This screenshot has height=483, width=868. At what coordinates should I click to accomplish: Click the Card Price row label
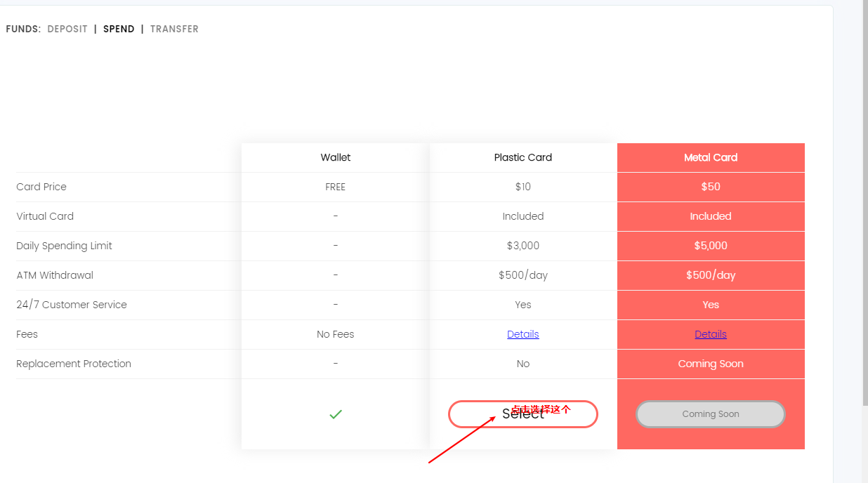coord(41,187)
